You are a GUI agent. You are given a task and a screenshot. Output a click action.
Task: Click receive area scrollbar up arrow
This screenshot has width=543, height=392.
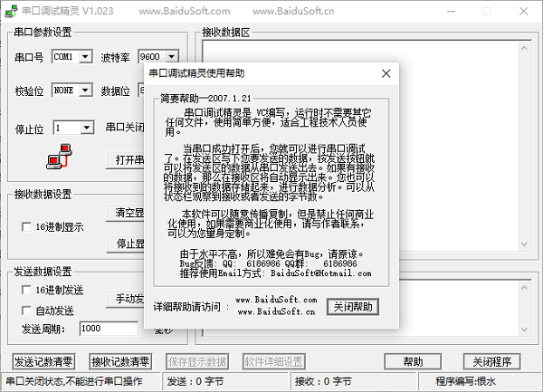pos(524,48)
